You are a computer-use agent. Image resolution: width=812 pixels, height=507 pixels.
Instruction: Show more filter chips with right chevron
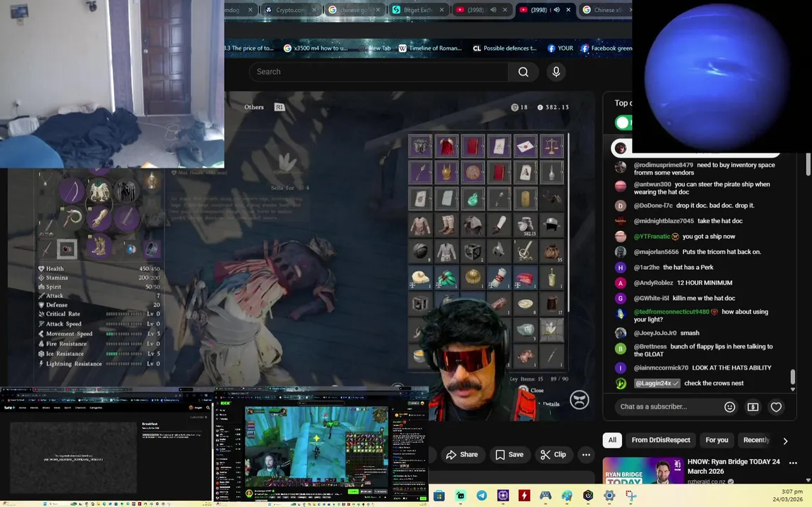(x=785, y=441)
